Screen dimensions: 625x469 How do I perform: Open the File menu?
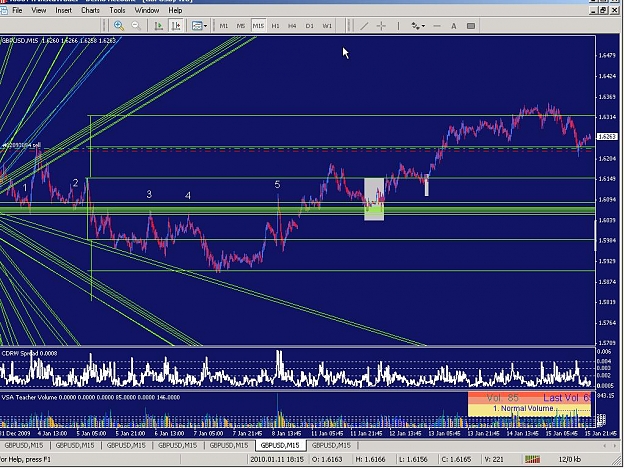17,10
